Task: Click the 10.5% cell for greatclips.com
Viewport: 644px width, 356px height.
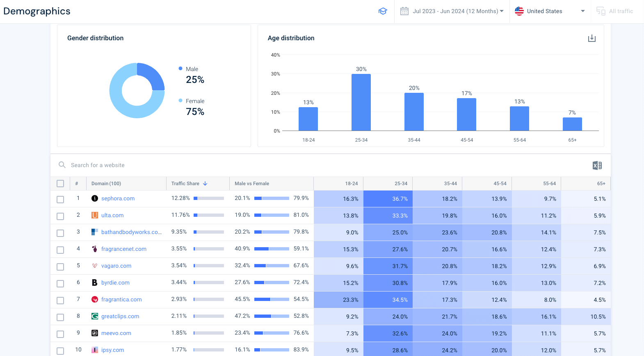Action: click(586, 317)
